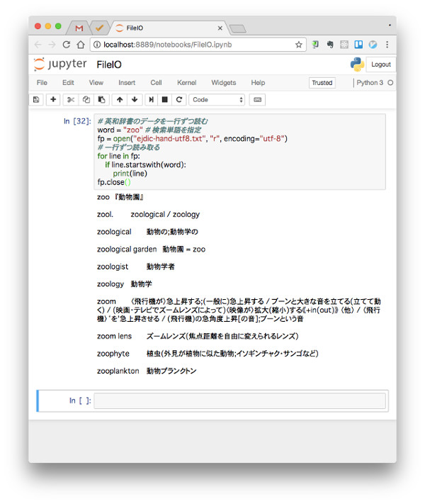Open the Kernel menu
This screenshot has height=504, width=425.
(186, 83)
